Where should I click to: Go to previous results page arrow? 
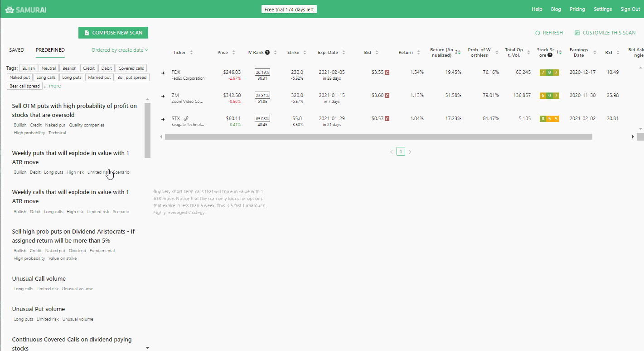pos(392,152)
